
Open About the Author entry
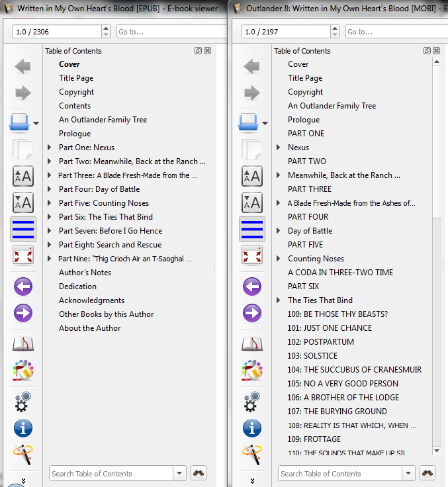point(90,328)
